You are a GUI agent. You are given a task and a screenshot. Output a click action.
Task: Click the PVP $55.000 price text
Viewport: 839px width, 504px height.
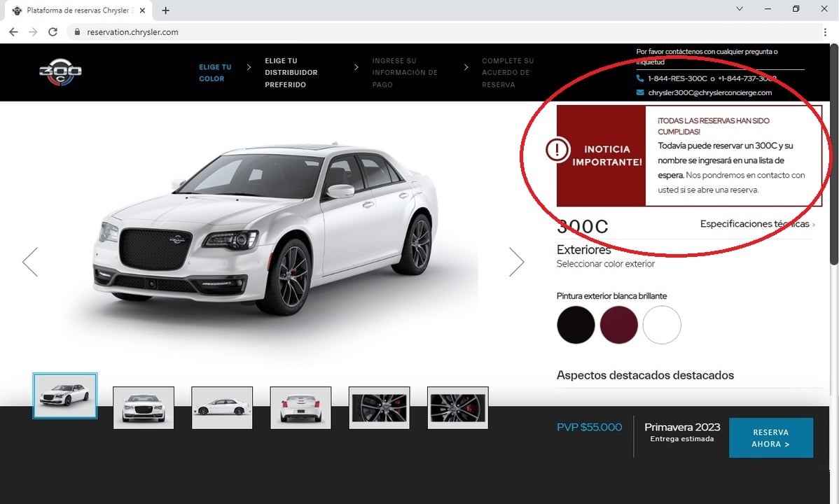589,427
